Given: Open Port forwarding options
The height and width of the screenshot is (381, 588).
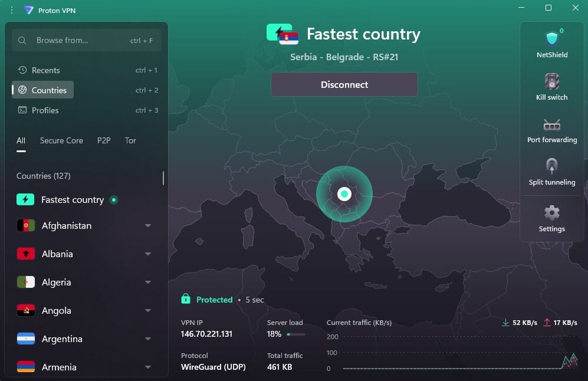Looking at the screenshot, I should [x=551, y=126].
